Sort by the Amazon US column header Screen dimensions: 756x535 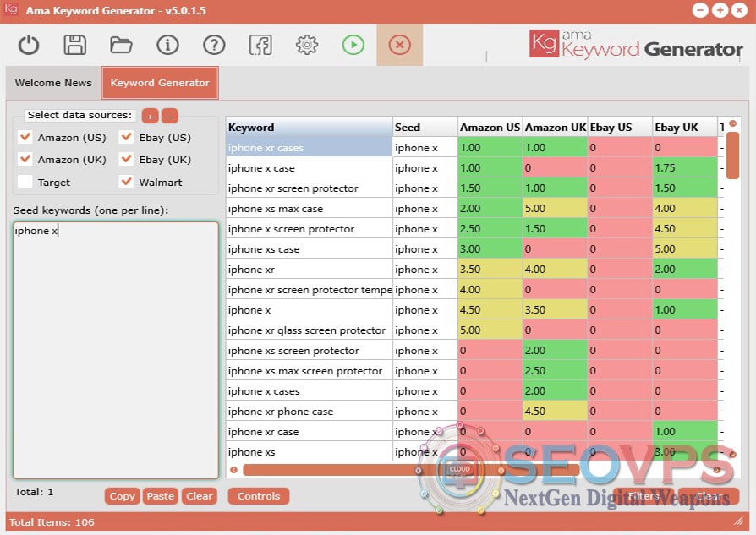pyautogui.click(x=490, y=128)
